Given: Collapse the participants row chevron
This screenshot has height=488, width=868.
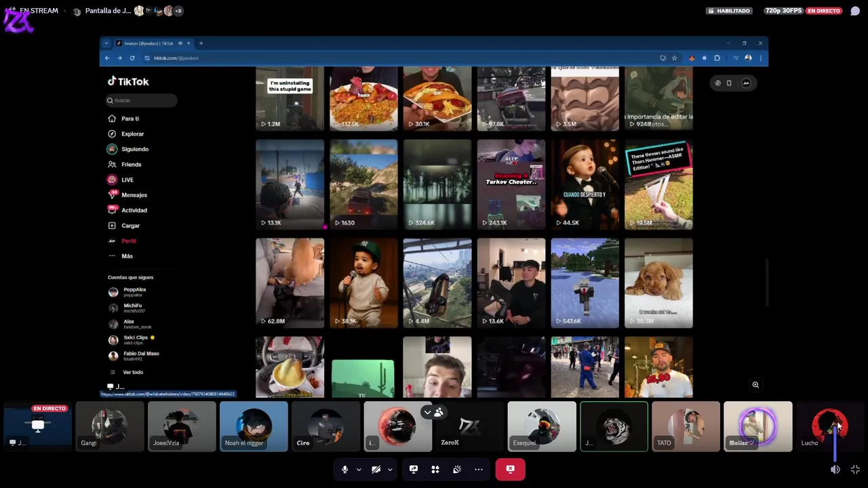Looking at the screenshot, I should [427, 412].
